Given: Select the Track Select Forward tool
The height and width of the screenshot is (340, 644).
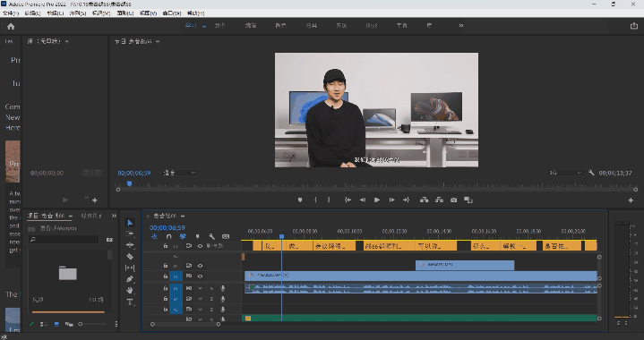Looking at the screenshot, I should 130,234.
